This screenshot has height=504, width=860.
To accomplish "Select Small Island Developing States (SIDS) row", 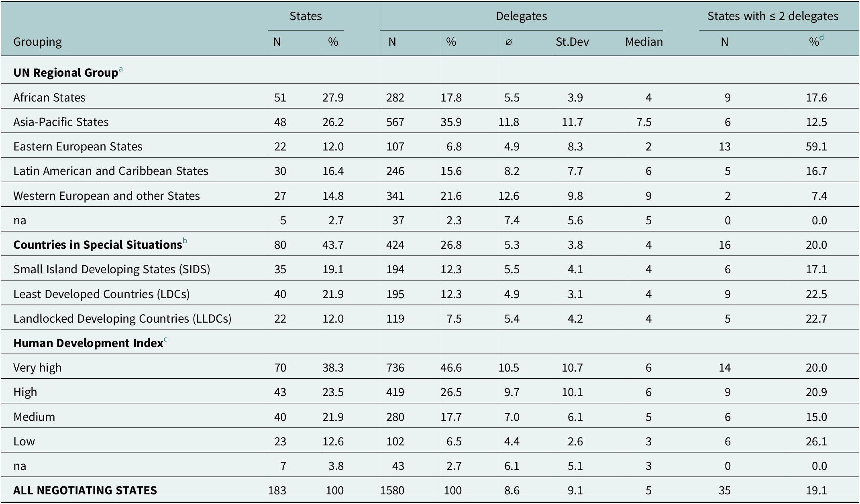I will [430, 269].
